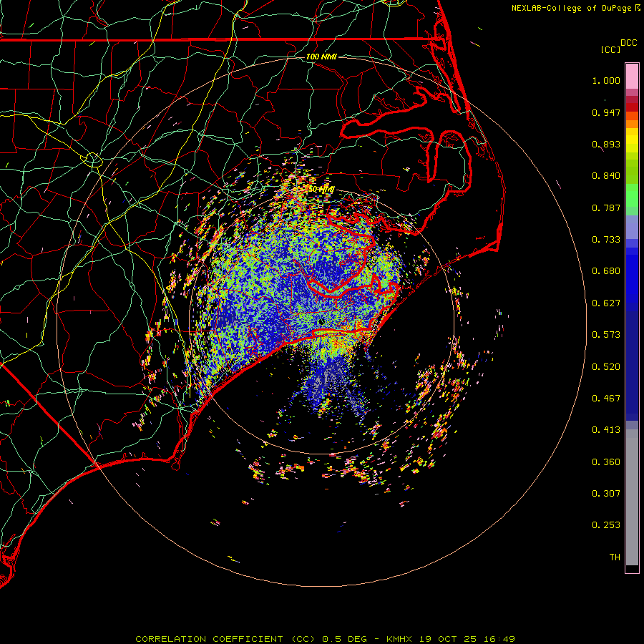Screen dimensions: 644x644
Task: Click the 0.307 color scale value
Action: pos(606,494)
